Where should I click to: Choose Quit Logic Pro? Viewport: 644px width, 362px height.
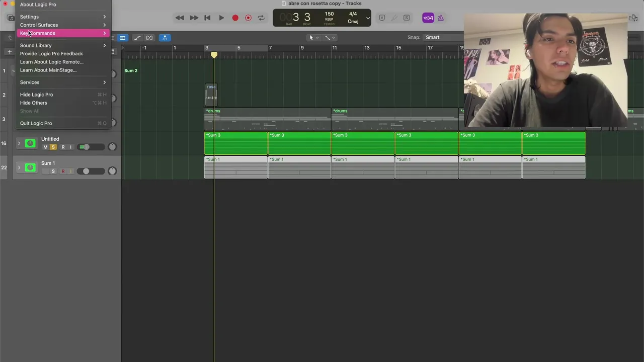click(63, 123)
